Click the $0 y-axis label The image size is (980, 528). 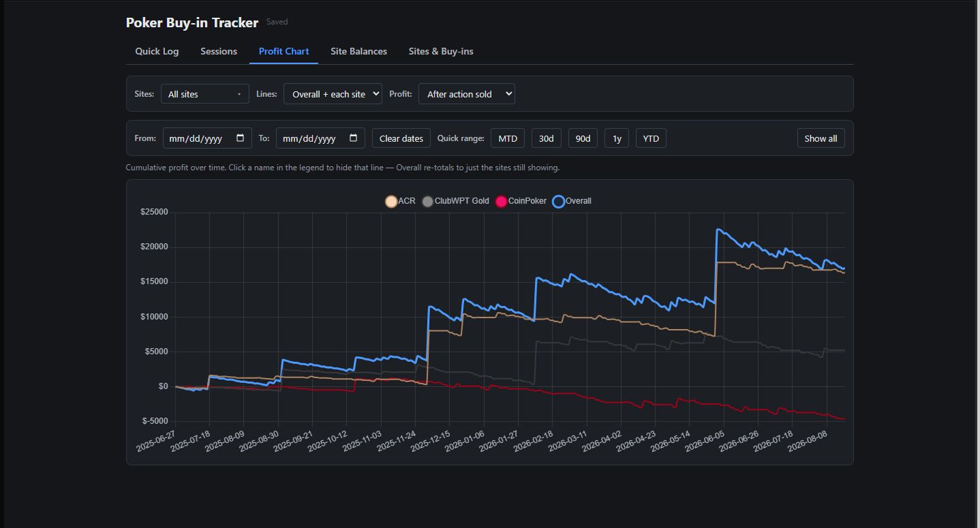tap(162, 386)
